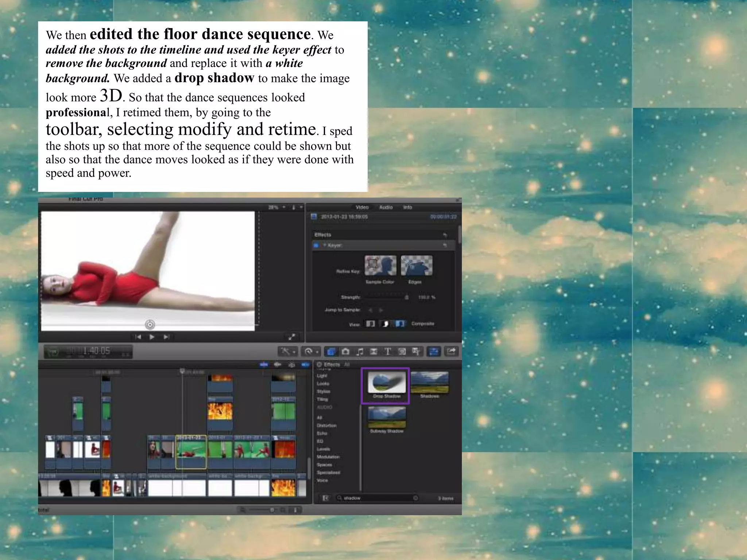This screenshot has height=560, width=747.
Task: Click the shadow search field in Effects
Action: coord(377,498)
